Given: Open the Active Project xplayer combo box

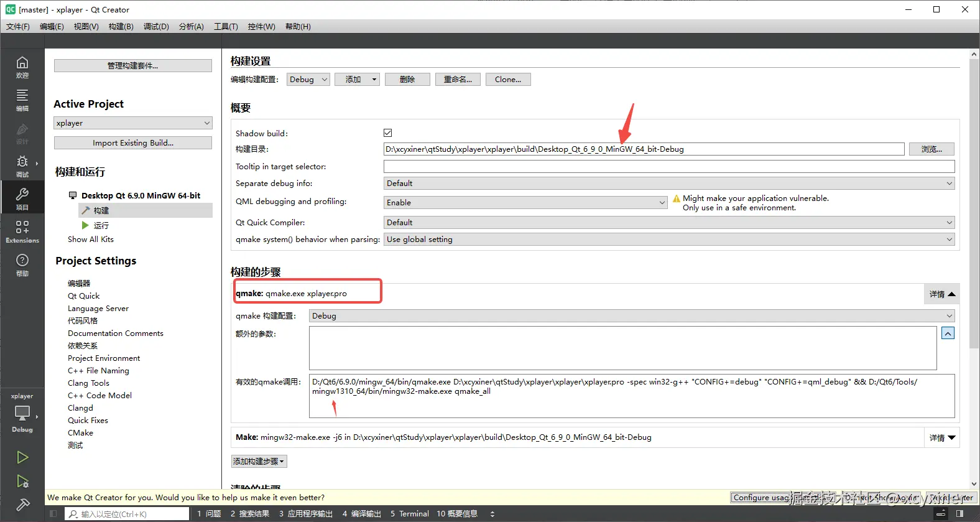Looking at the screenshot, I should [x=133, y=123].
